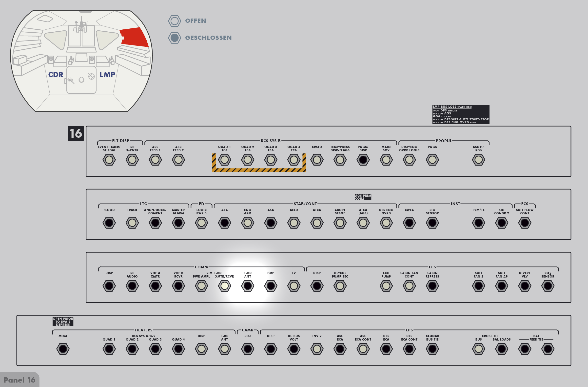Toggle the highlighted S-BD XMTR/RCVR circuit breaker
This screenshot has height=387, width=588.
pyautogui.click(x=224, y=286)
